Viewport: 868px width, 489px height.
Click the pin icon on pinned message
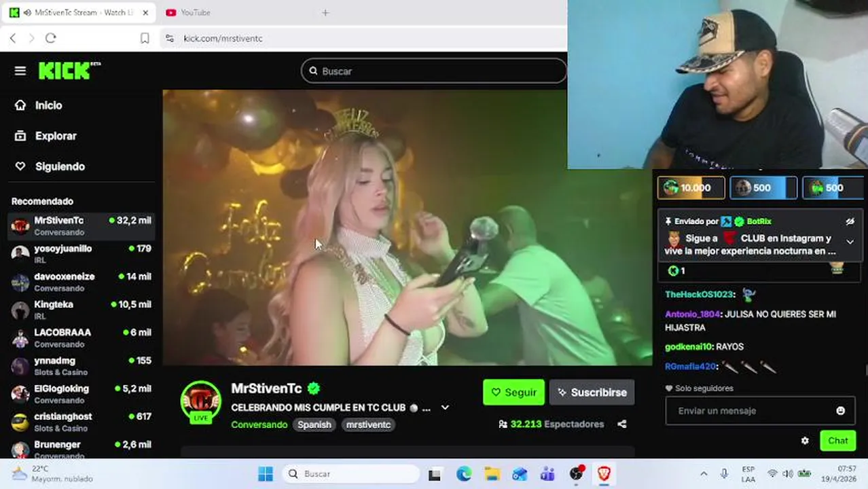[x=668, y=221]
